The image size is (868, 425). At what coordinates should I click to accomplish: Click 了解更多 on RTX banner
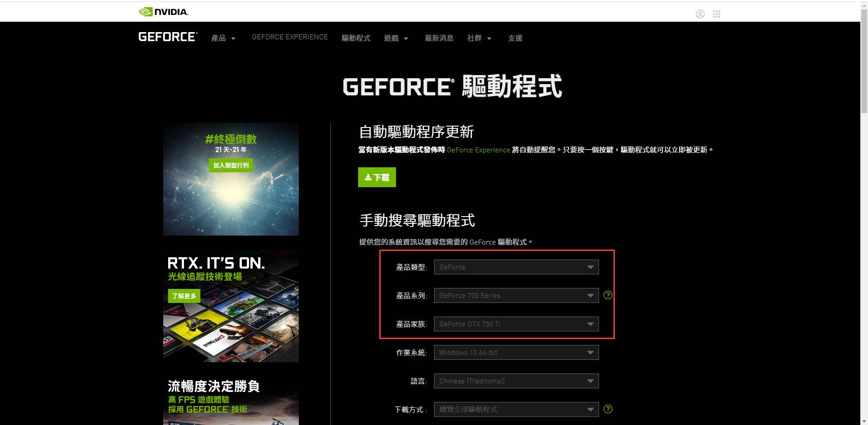pos(184,296)
